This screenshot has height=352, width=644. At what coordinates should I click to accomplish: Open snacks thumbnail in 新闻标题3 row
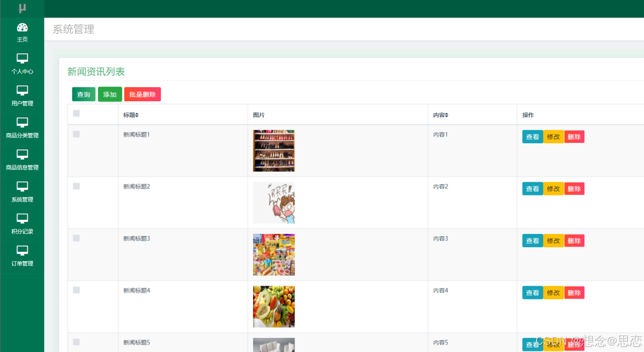coord(274,255)
